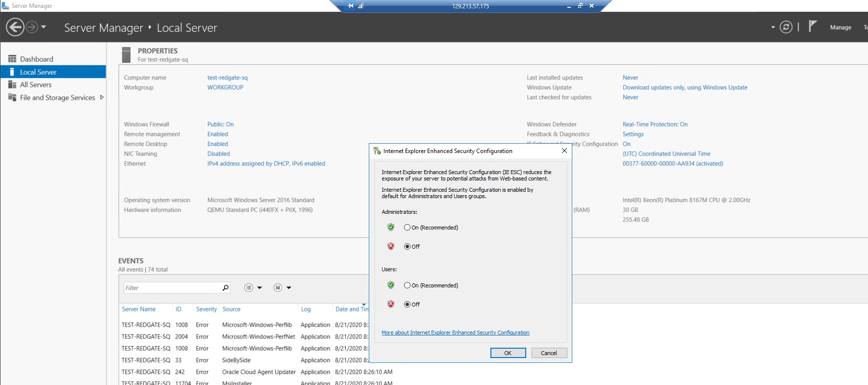Click Cancel in the IE ESC dialog

549,353
